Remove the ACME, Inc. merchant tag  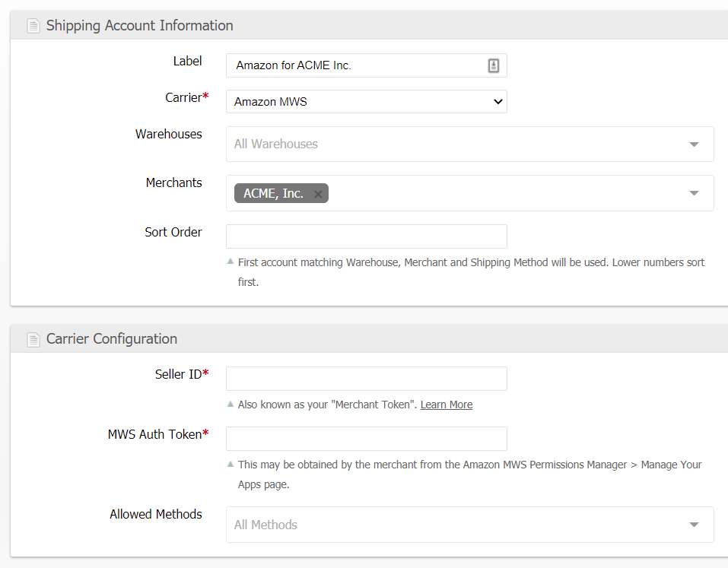(318, 194)
